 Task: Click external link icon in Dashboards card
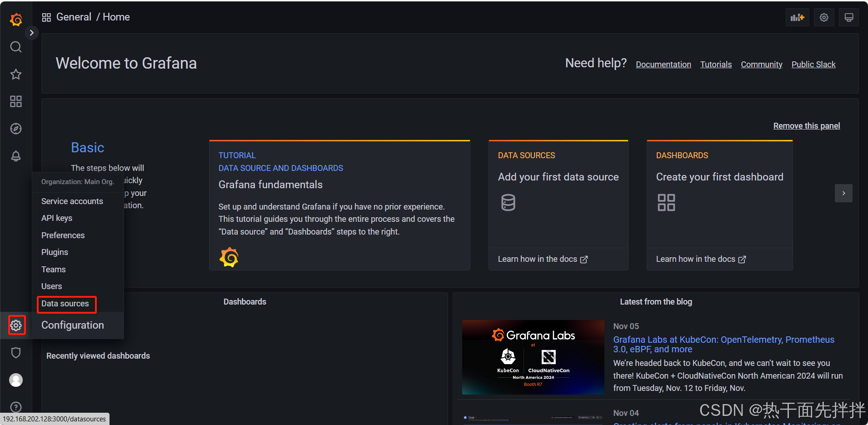(742, 259)
